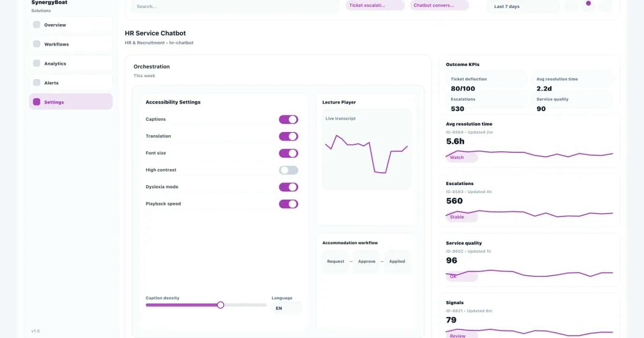This screenshot has width=644, height=338.
Task: Click the v1.0 version label
Action: (x=35, y=331)
